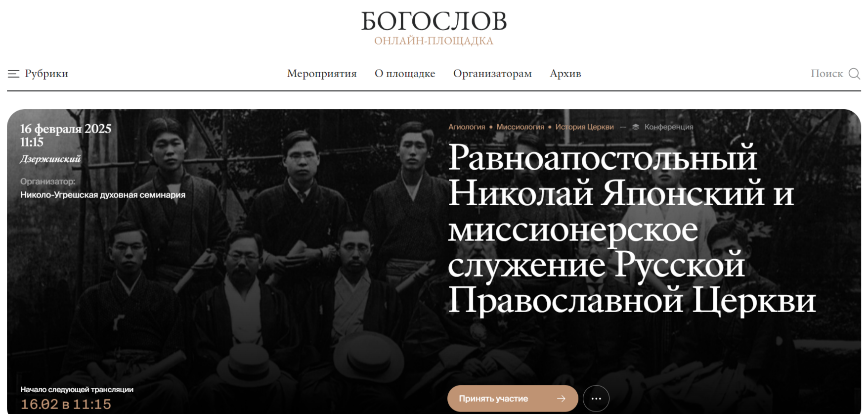Click the ОНЛАЙН-ПЛОЩАДКА subtitle
The image size is (868, 414).
click(x=434, y=41)
